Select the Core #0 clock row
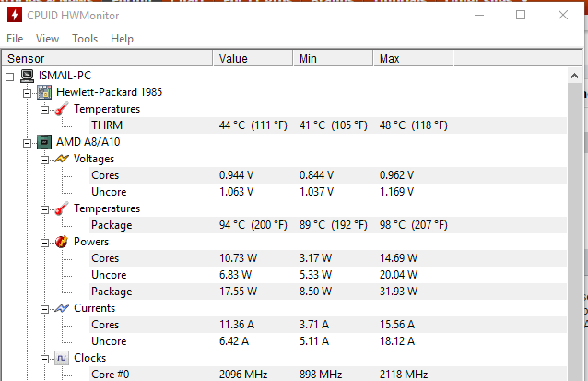Viewport: 588px width, 381px height. click(x=328, y=375)
